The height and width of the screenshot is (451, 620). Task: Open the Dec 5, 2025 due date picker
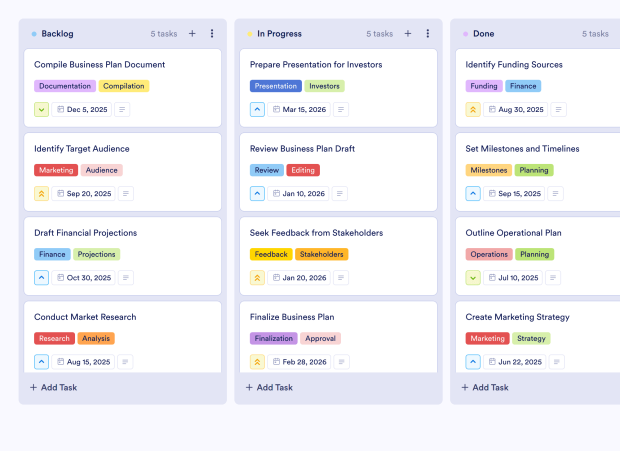coord(83,109)
